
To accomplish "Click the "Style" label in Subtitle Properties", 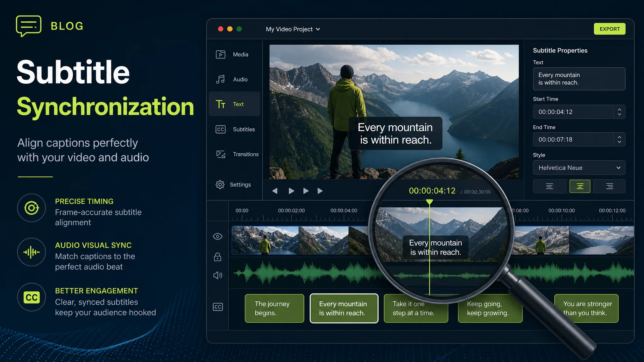I will [539, 155].
